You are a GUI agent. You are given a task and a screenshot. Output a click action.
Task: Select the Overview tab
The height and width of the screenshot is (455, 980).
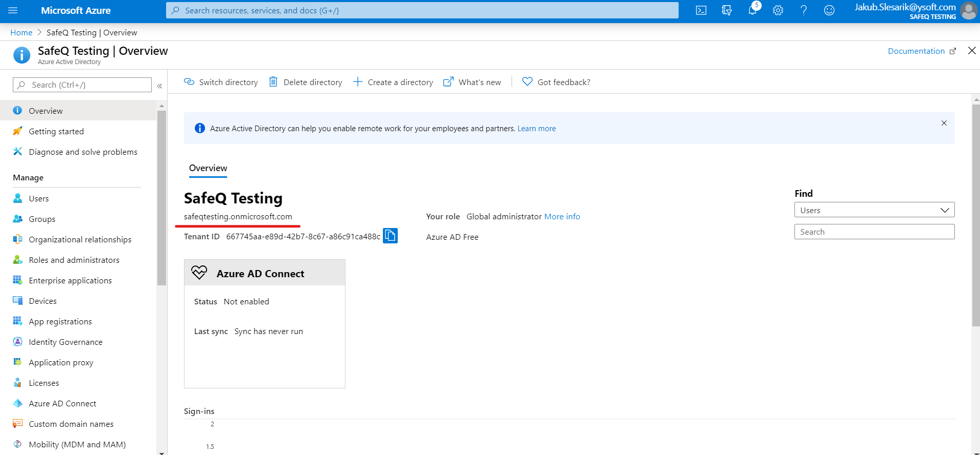208,168
